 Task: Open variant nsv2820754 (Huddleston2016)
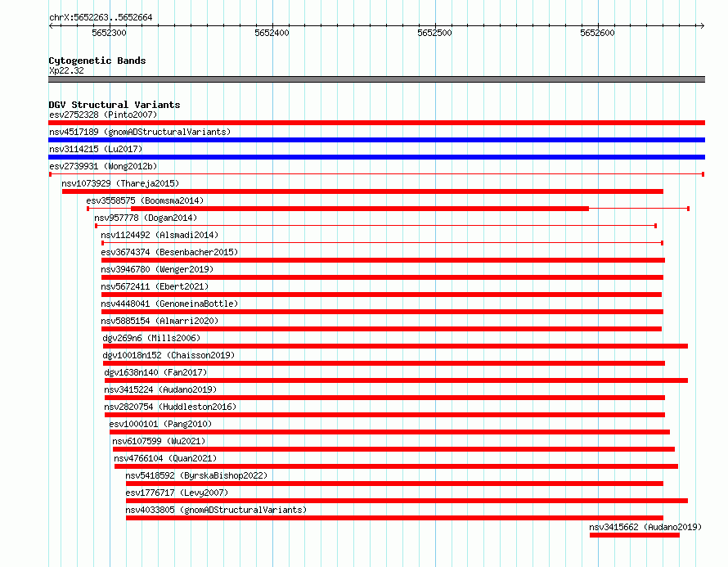click(x=170, y=407)
